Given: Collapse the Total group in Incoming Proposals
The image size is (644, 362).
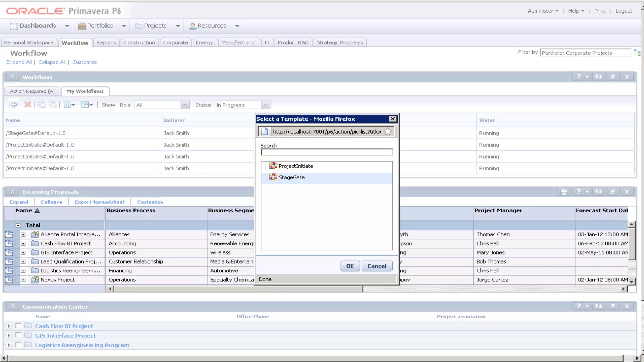Looking at the screenshot, I should [x=18, y=225].
